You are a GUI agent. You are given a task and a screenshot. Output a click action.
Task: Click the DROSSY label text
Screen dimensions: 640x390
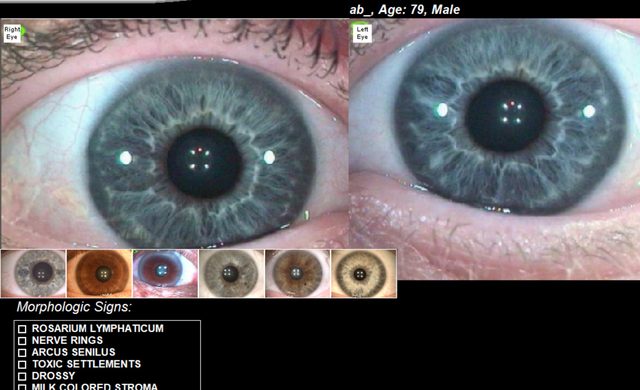(x=53, y=376)
